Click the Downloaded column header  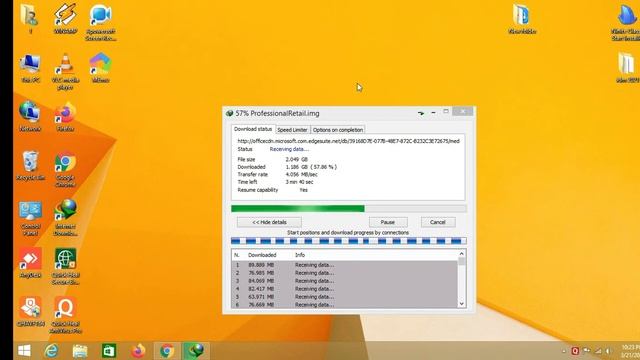[x=262, y=255]
